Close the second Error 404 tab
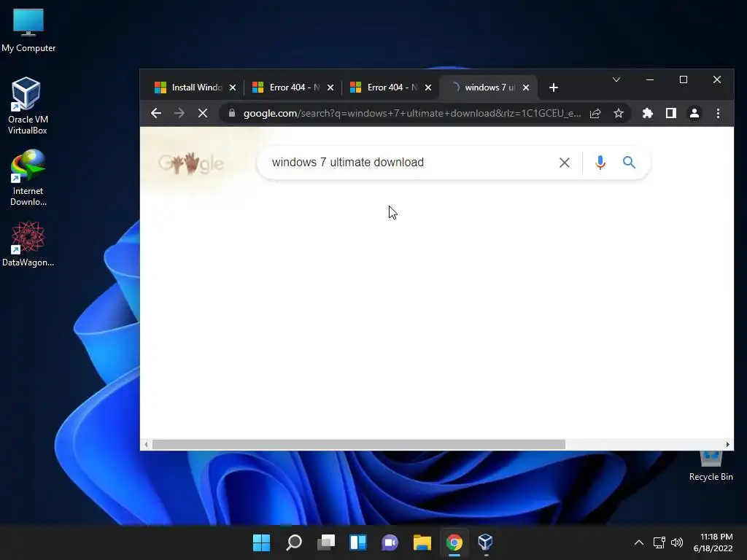Viewport: 747px width, 560px height. pyautogui.click(x=427, y=87)
